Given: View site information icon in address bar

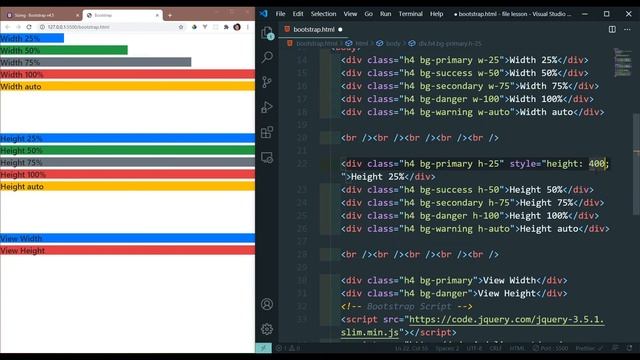Looking at the screenshot, I should click(x=42, y=27).
